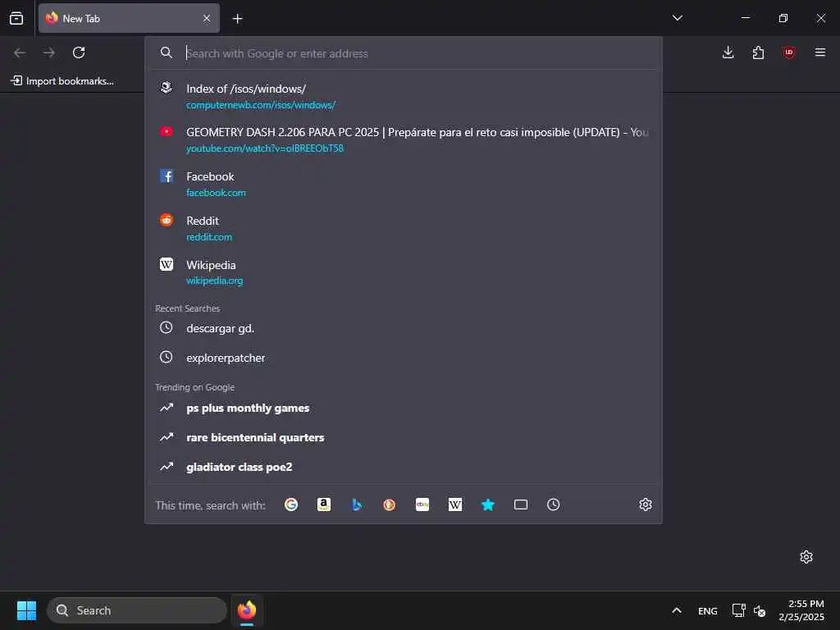The image size is (840, 630).
Task: Go back one page
Action: click(x=20, y=52)
